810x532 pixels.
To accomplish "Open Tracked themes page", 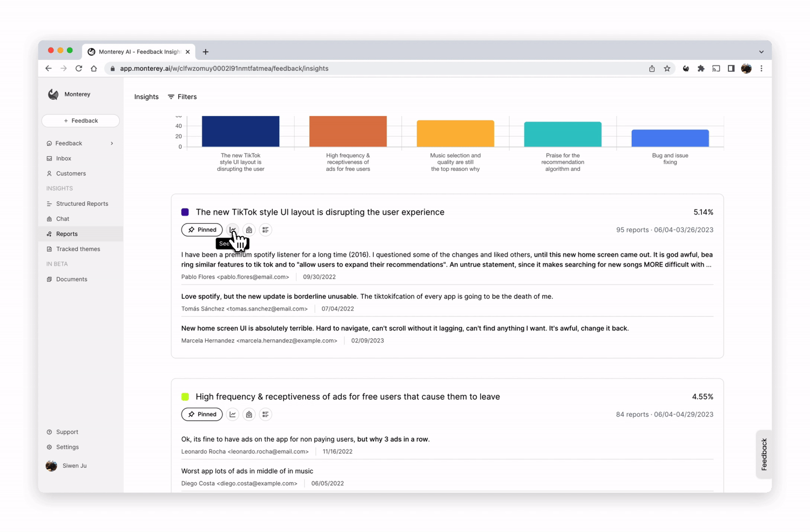I will tap(78, 249).
